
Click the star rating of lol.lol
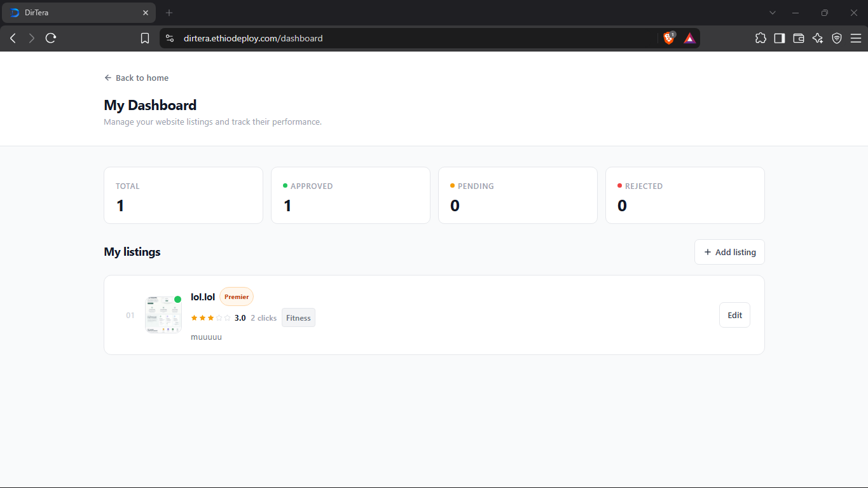tap(210, 318)
